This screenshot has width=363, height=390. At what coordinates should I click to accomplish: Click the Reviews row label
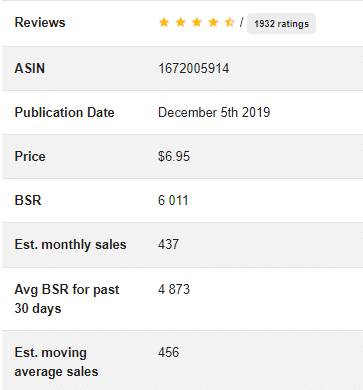tap(40, 23)
